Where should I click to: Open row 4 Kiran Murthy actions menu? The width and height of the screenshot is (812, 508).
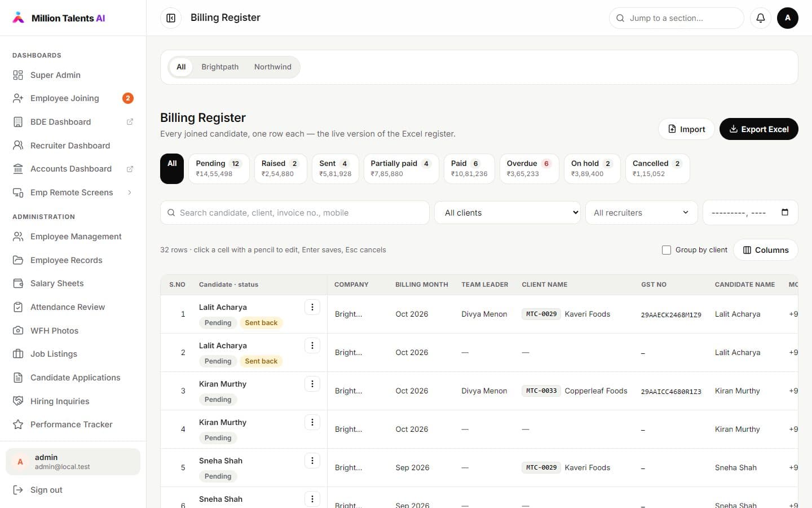point(312,422)
